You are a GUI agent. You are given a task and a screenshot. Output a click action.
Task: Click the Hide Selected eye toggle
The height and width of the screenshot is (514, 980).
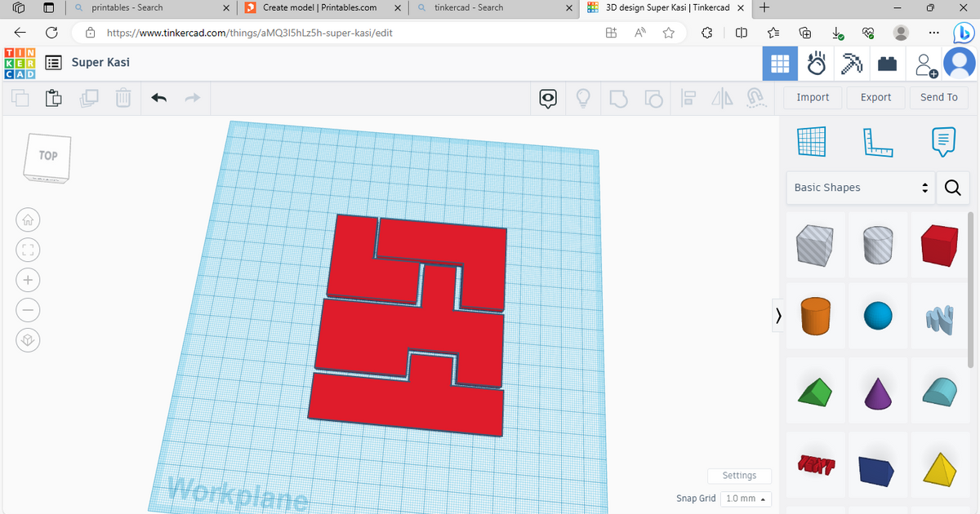click(547, 98)
